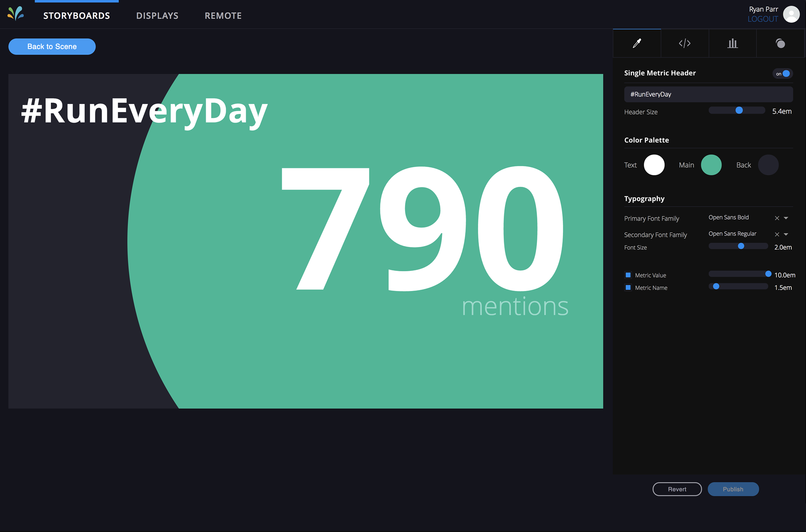Expand the Secondary Font Family dropdown
Viewport: 806px width, 532px height.
tap(786, 234)
